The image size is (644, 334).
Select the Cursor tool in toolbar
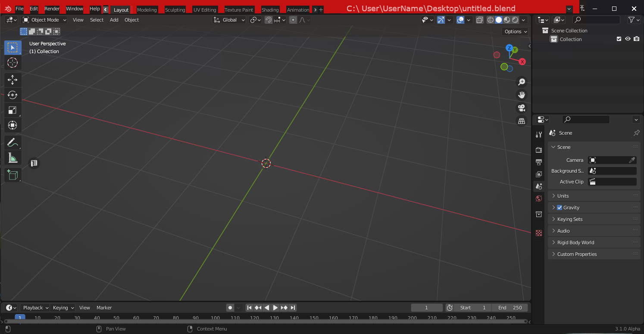[x=13, y=63]
